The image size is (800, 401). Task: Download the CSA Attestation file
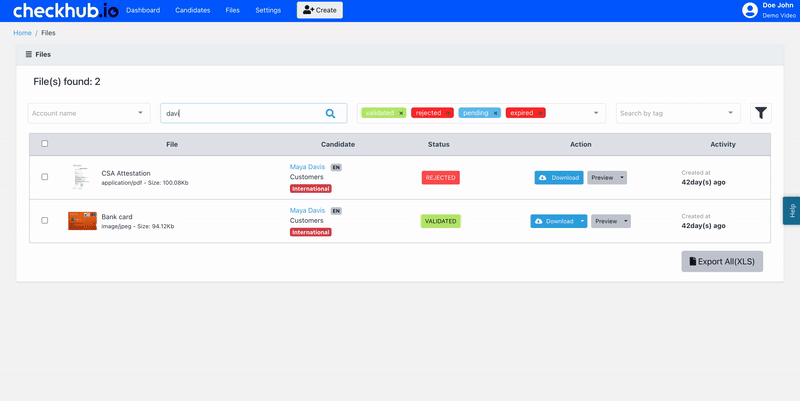point(559,177)
